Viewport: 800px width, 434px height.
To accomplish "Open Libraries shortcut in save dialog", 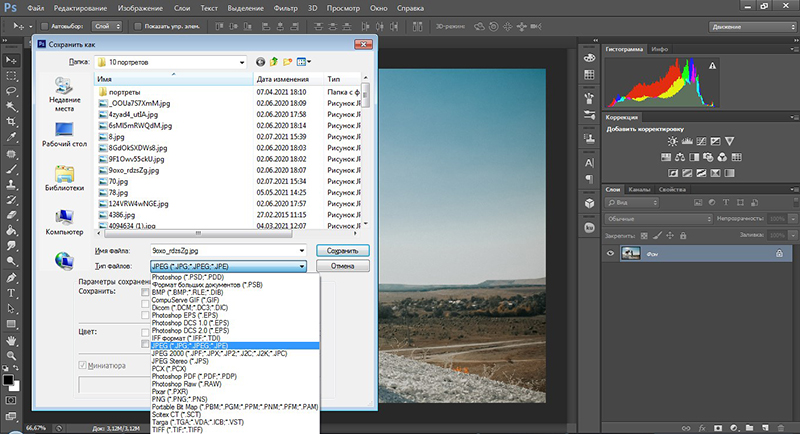I will click(x=64, y=178).
